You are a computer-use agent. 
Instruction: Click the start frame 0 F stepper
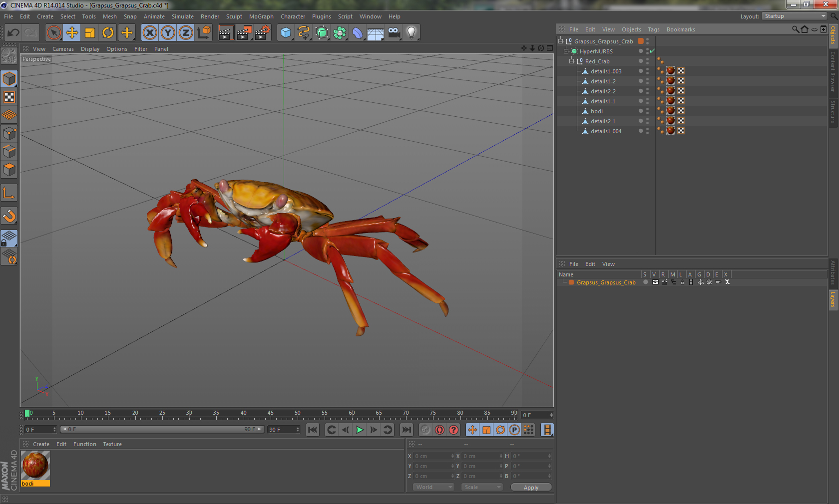[x=54, y=430]
